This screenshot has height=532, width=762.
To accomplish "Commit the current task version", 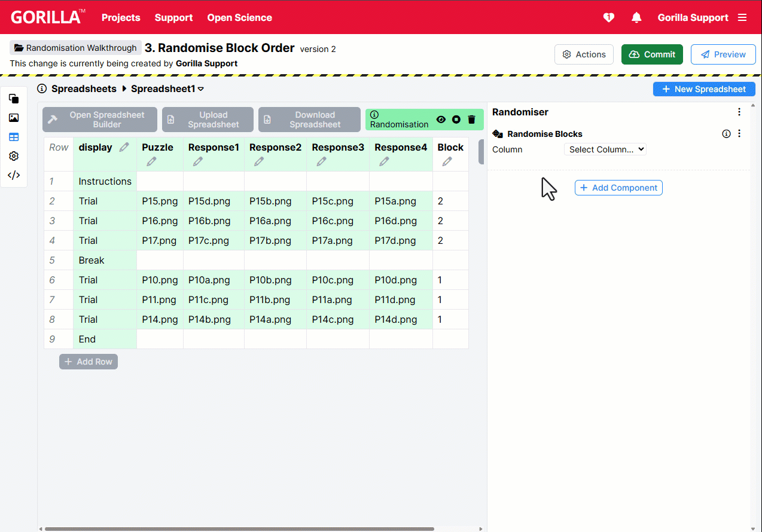I will [652, 54].
